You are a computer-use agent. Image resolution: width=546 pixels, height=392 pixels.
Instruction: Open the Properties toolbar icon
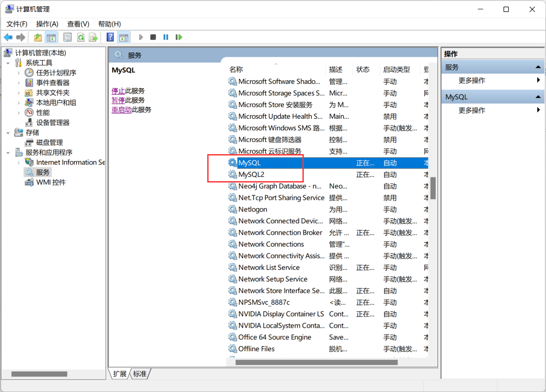point(68,37)
